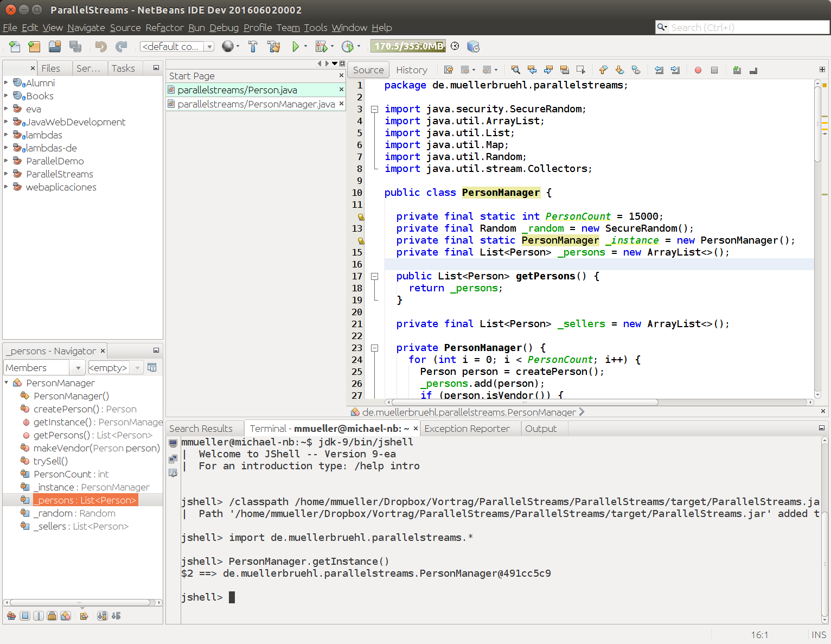Toggle the Next Bookmark arrow icon
This screenshot has height=644, width=831.
pos(619,70)
